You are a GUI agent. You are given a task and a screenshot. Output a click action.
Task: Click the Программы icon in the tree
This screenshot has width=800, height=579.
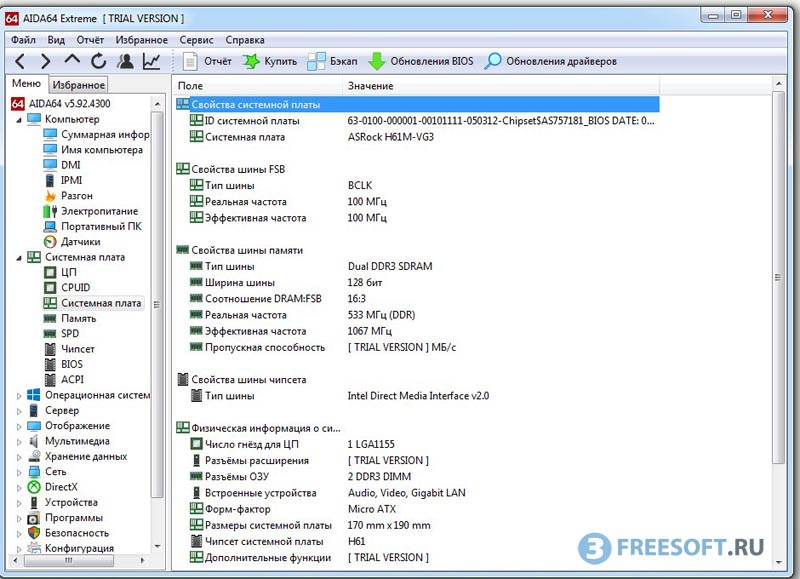34,518
